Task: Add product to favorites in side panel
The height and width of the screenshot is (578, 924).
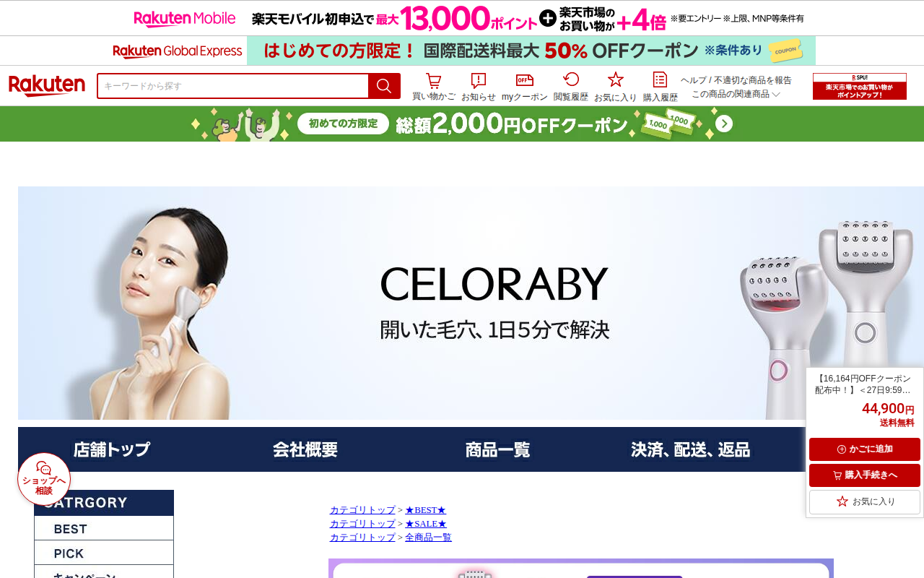Action: coord(865,501)
